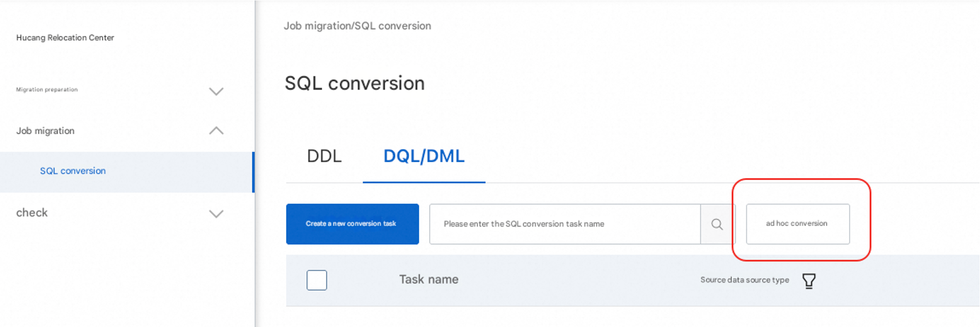Open SQL conversion in the sidebar
Viewport: 980px width, 327px height.
pyautogui.click(x=73, y=171)
